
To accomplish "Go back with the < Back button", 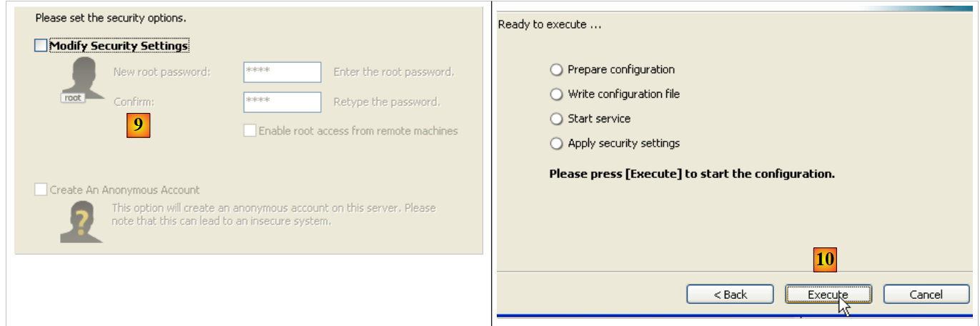I will tap(730, 295).
